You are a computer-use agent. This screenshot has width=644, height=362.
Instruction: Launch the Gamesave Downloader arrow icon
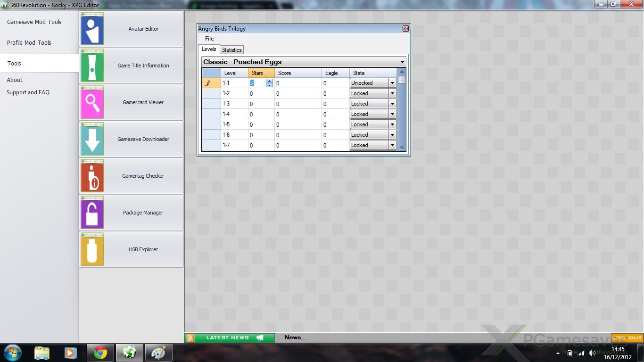point(92,139)
